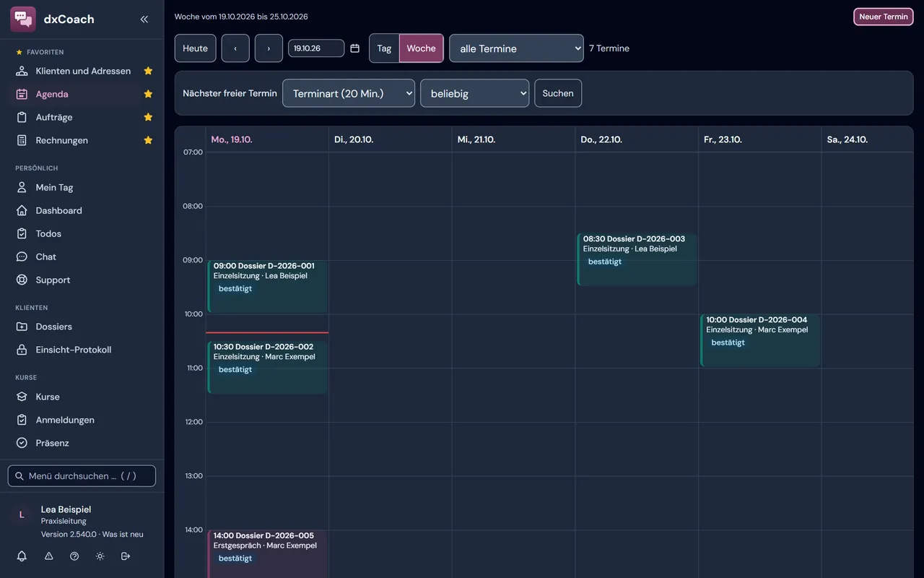Click the date field showing 19.10.26
The width and height of the screenshot is (924, 578).
point(316,48)
